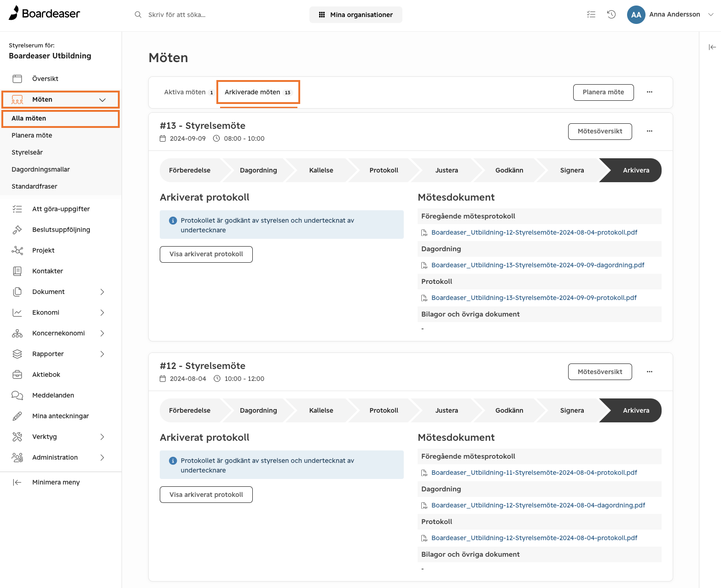Click the search magnifier icon
The width and height of the screenshot is (721, 588).
point(138,15)
